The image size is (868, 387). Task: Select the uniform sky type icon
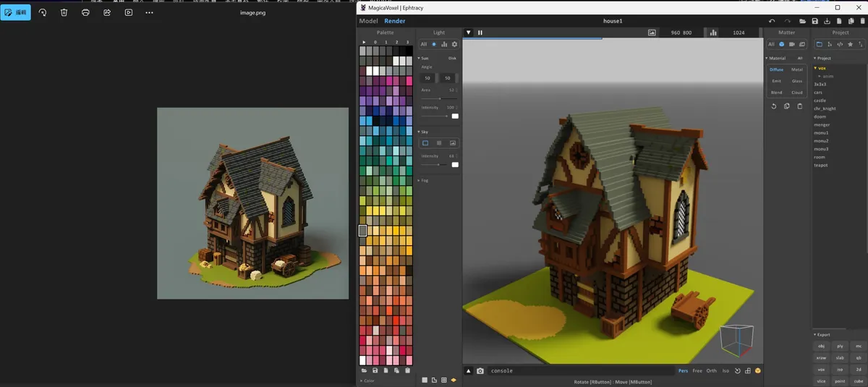click(x=425, y=143)
